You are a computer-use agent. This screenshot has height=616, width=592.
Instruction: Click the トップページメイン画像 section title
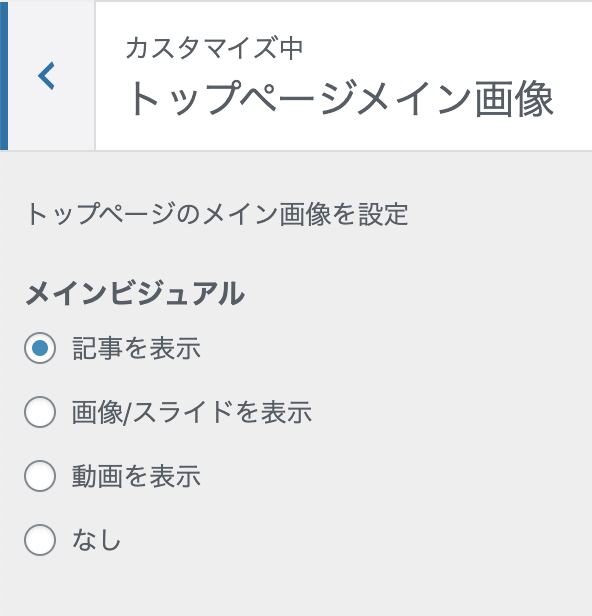[x=340, y=98]
